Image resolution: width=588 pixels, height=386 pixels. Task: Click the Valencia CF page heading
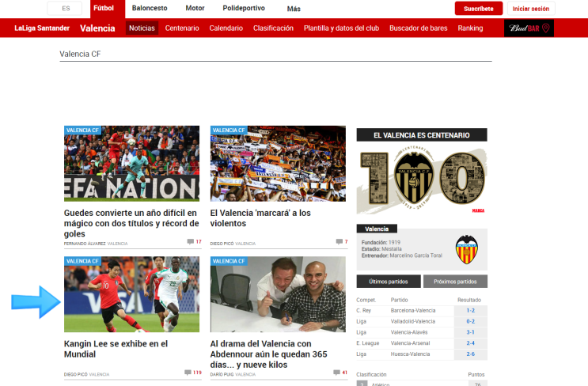click(80, 54)
